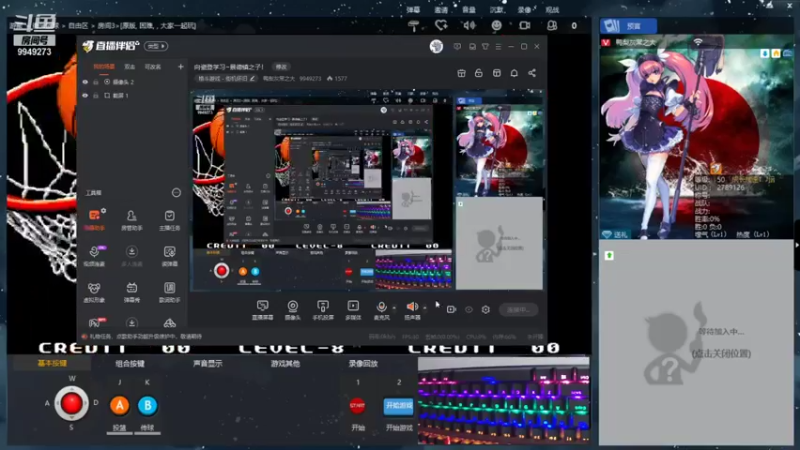
Task: Select 游戏其他 tab
Action: point(285,363)
